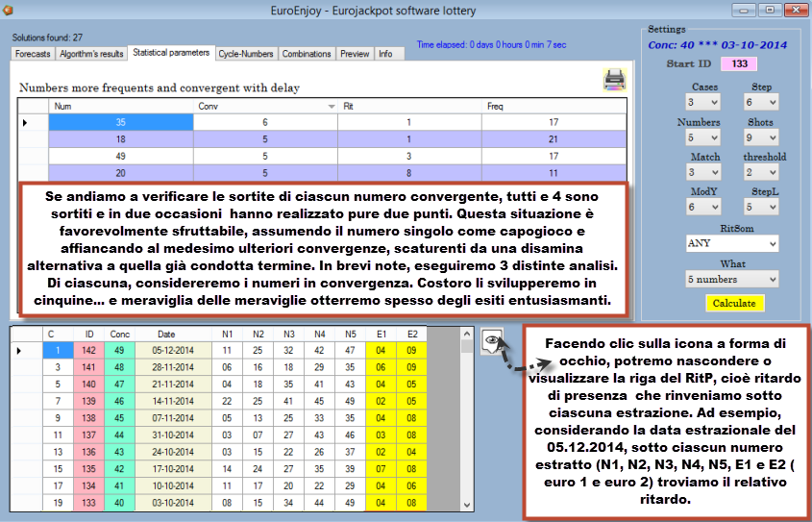812x522 pixels.
Task: Expand the Cases dropdown
Action: point(702,102)
